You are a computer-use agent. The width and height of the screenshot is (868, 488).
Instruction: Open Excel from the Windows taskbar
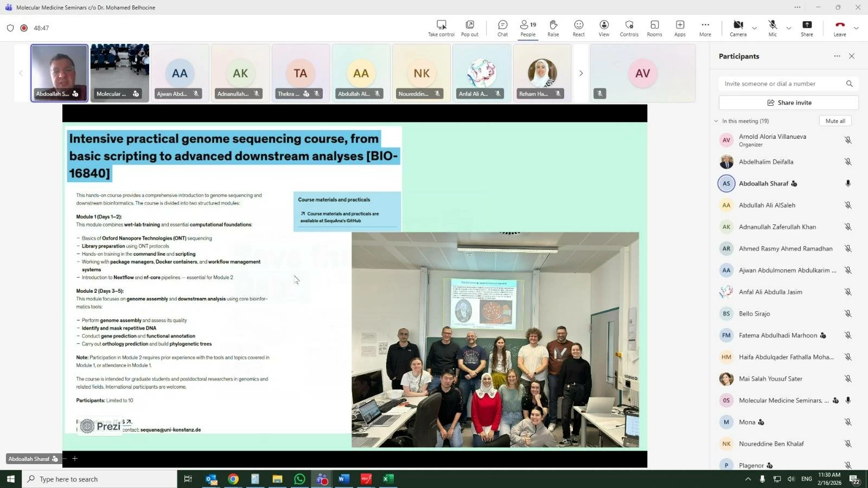(388, 479)
